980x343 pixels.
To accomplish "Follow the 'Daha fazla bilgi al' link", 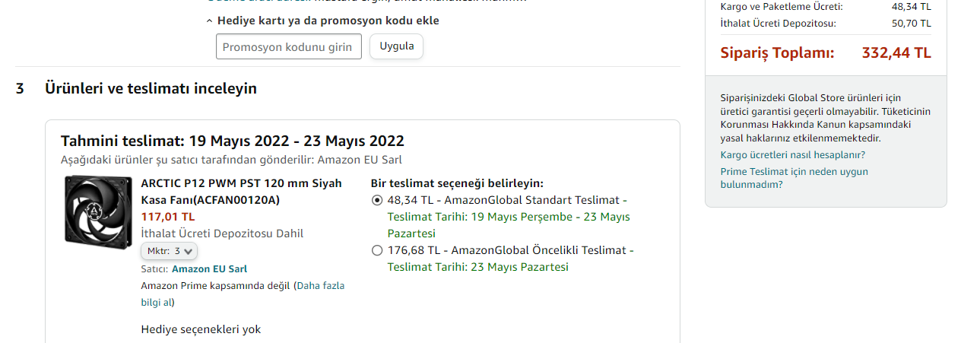I will 320,286.
